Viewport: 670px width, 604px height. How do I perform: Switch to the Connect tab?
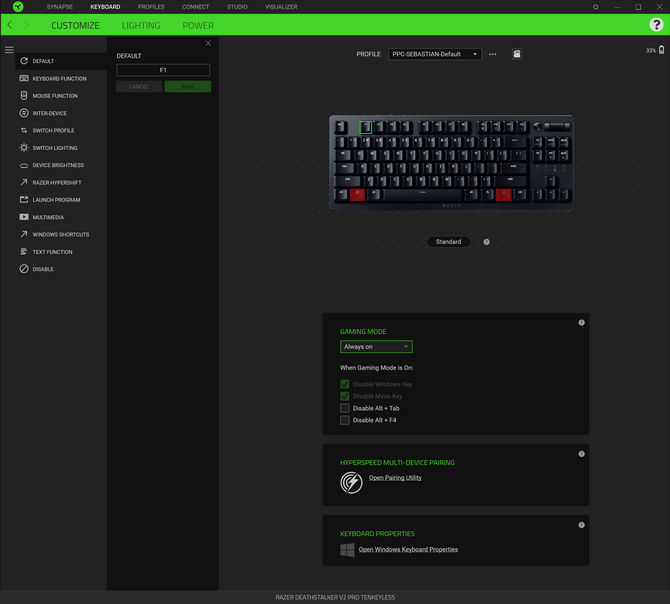(195, 7)
